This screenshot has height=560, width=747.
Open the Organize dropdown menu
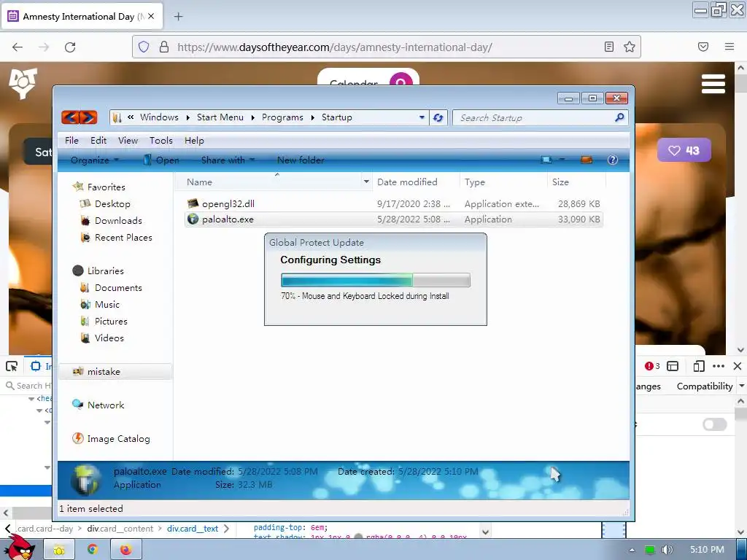(x=94, y=160)
